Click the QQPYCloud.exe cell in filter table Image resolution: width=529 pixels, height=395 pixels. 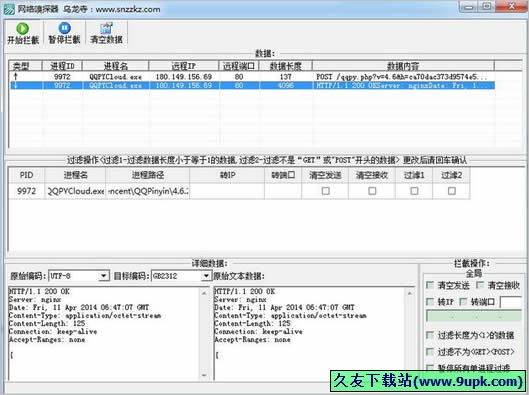[x=75, y=191]
